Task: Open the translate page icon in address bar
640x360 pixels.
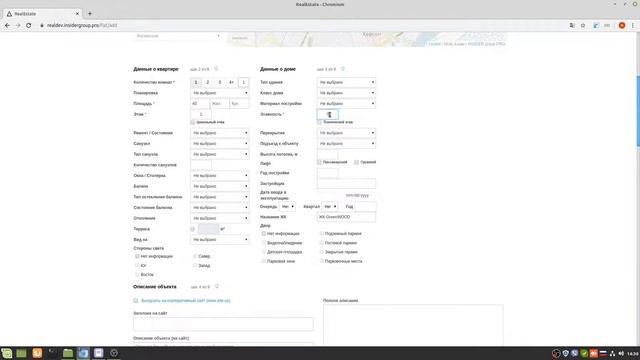Action: point(572,25)
